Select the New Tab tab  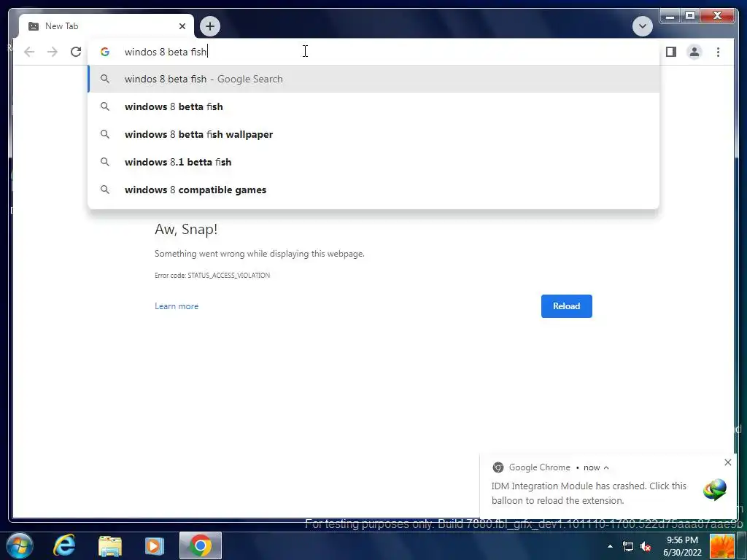[x=106, y=26]
